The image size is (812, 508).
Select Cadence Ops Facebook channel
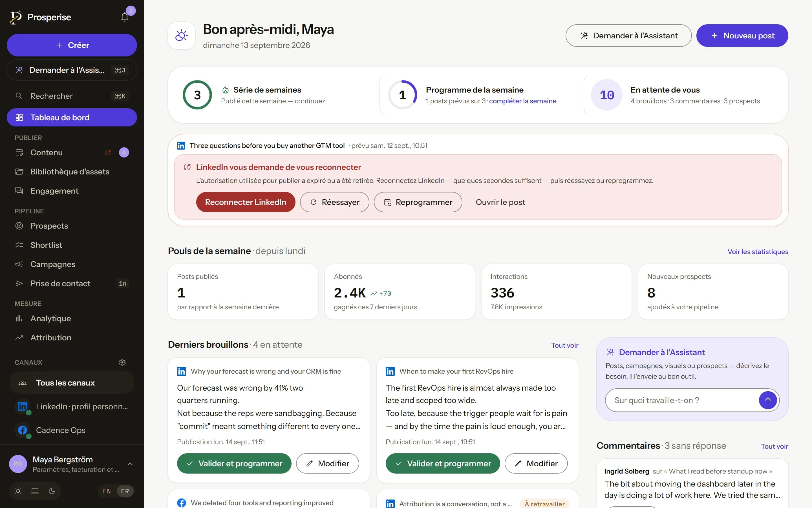(x=72, y=430)
